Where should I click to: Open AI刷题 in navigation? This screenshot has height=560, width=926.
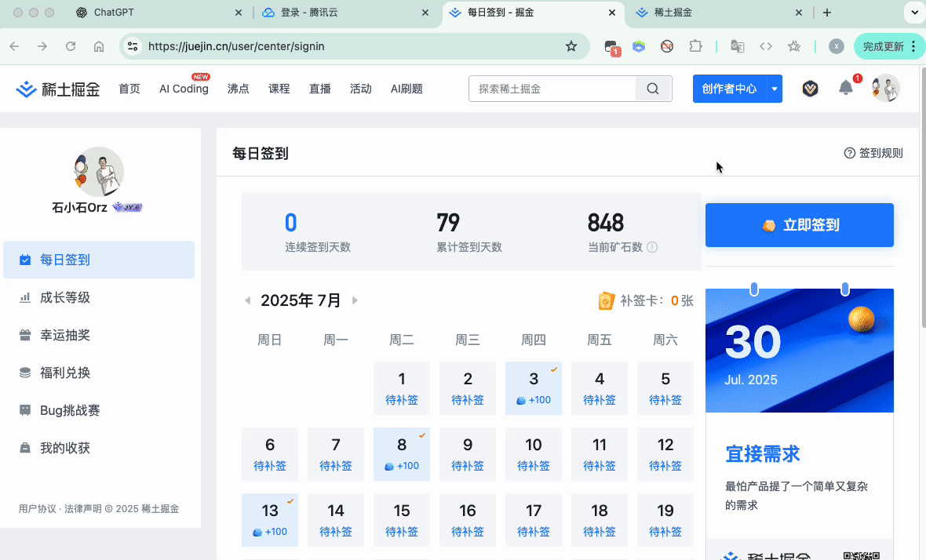pyautogui.click(x=406, y=89)
